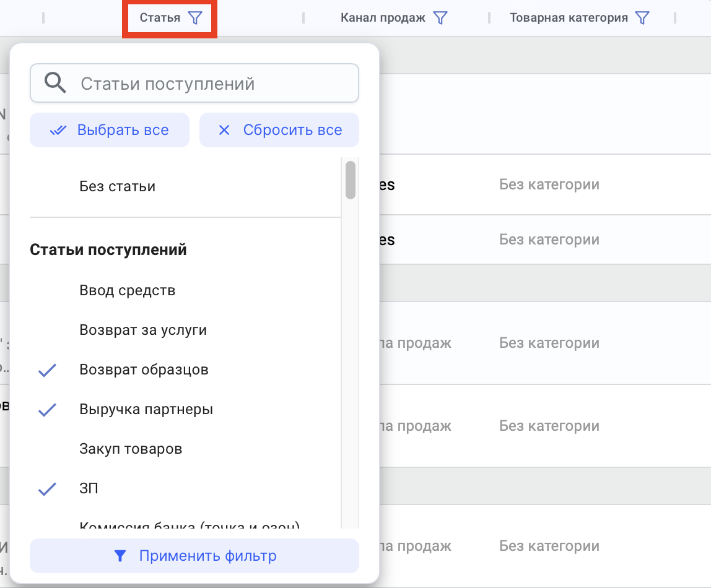This screenshot has height=588, width=711.
Task: Click the funnel icon on Применить фильтр
Action: click(120, 556)
